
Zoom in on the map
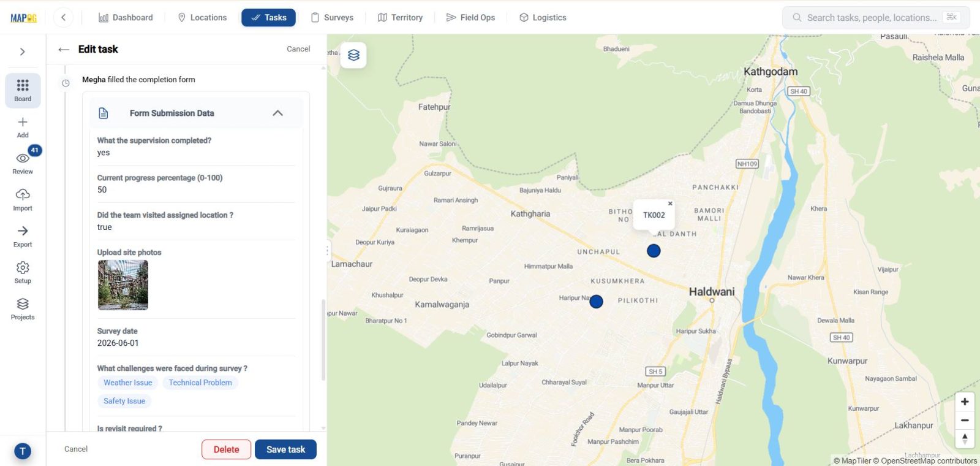(965, 402)
